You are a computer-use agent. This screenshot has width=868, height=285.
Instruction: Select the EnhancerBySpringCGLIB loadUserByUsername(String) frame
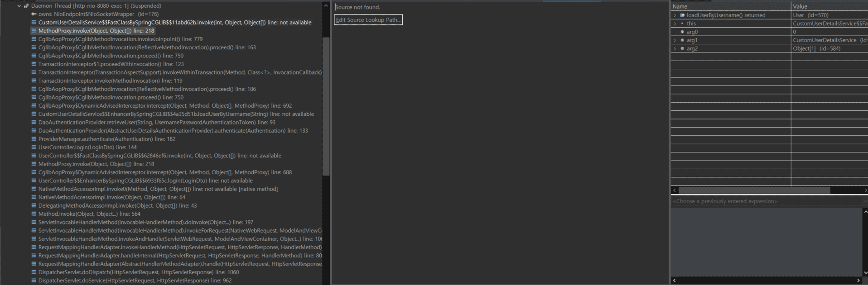coord(176,114)
